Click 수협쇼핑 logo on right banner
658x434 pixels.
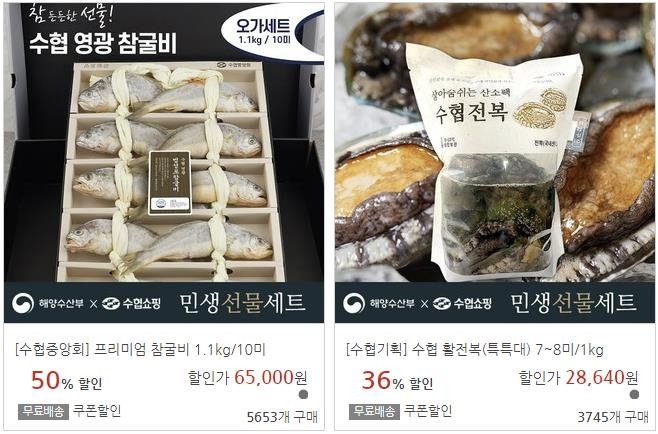click(462, 303)
